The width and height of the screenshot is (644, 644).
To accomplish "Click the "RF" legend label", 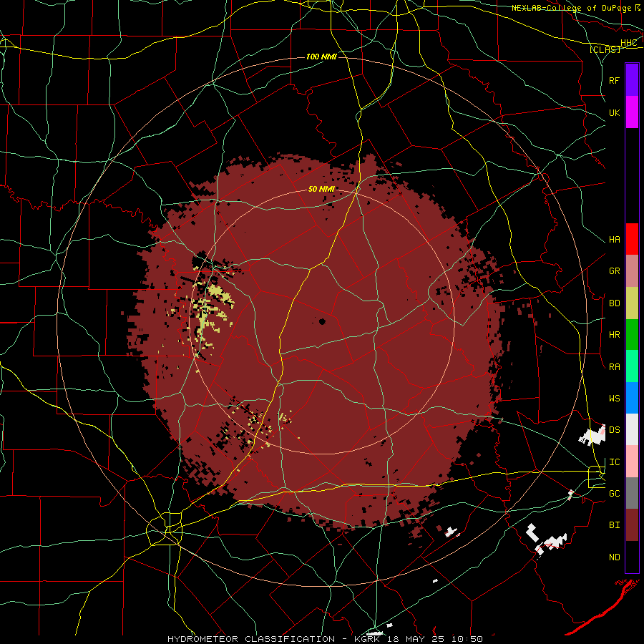I will pyautogui.click(x=615, y=80).
